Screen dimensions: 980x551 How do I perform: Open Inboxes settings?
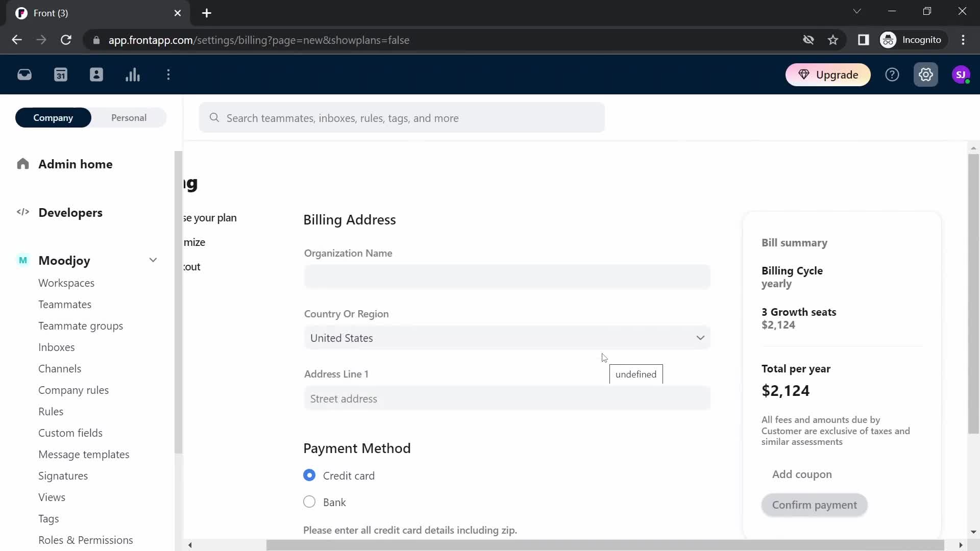point(57,347)
